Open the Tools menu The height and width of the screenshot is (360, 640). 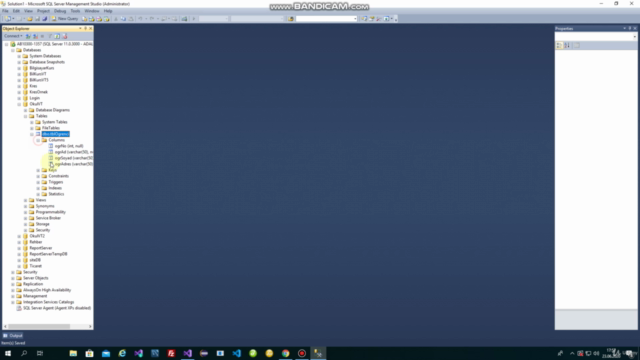76,11
